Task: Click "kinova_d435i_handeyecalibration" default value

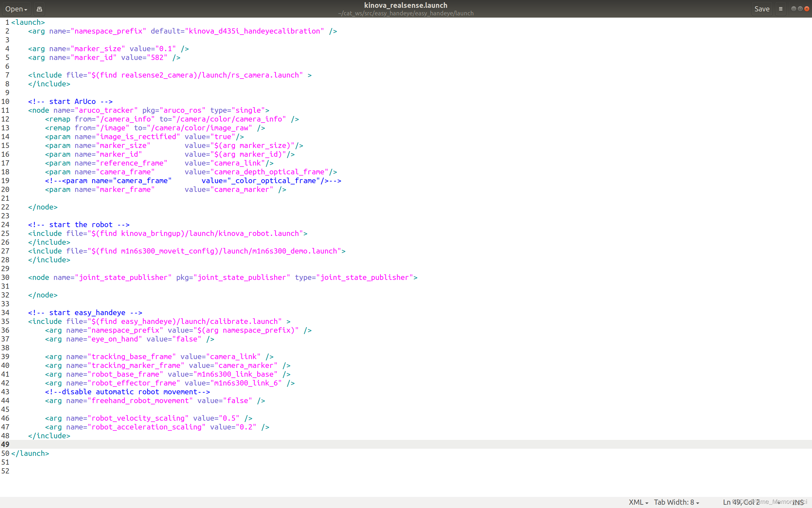Action: [255, 31]
